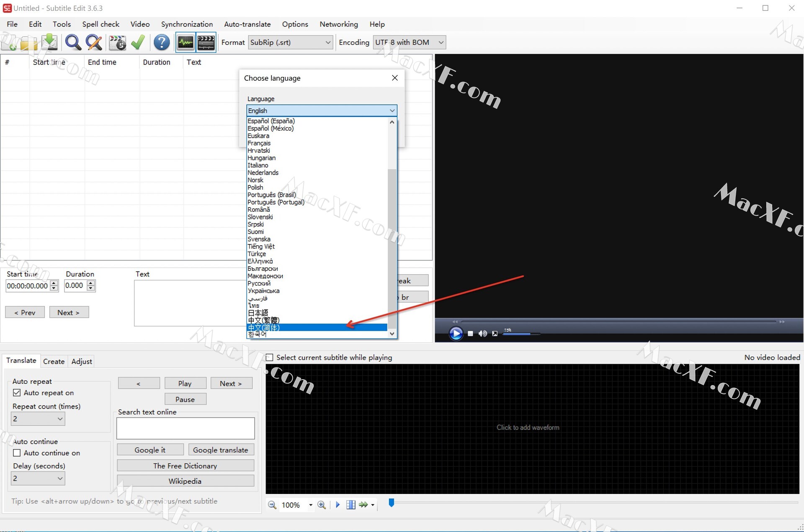Switch to the Adjust tab
The width and height of the screenshot is (804, 532).
pos(82,361)
